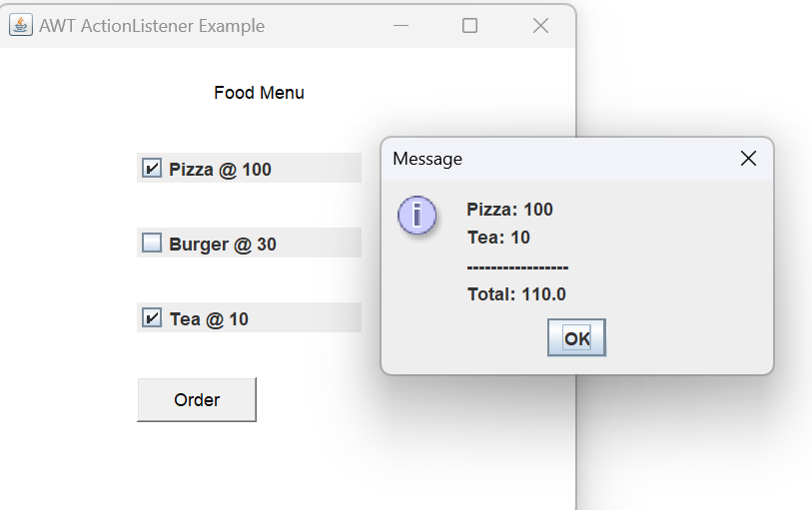Click the Pizza @ 100 label text
Image resolution: width=812 pixels, height=510 pixels.
pos(220,170)
